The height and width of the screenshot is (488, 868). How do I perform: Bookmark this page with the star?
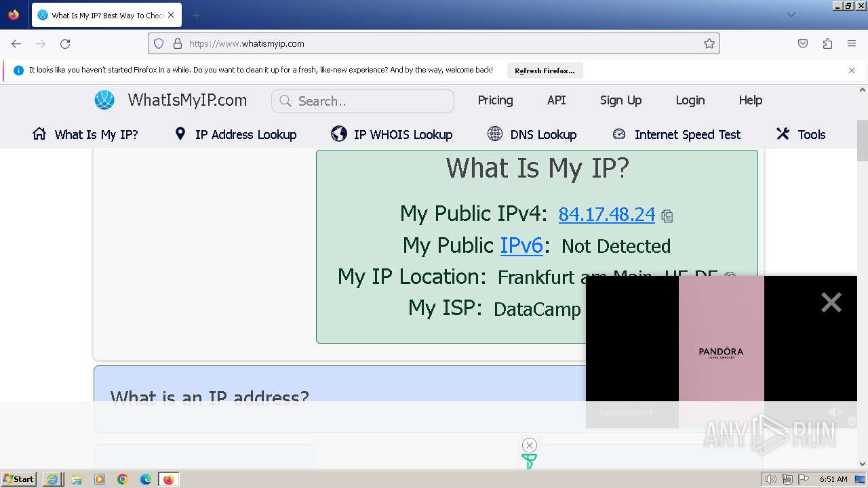click(709, 43)
